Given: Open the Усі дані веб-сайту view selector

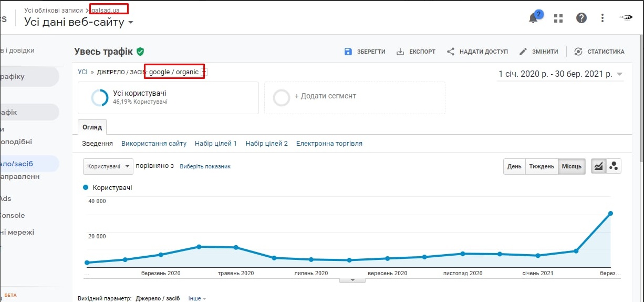Looking at the screenshot, I should click(x=79, y=22).
